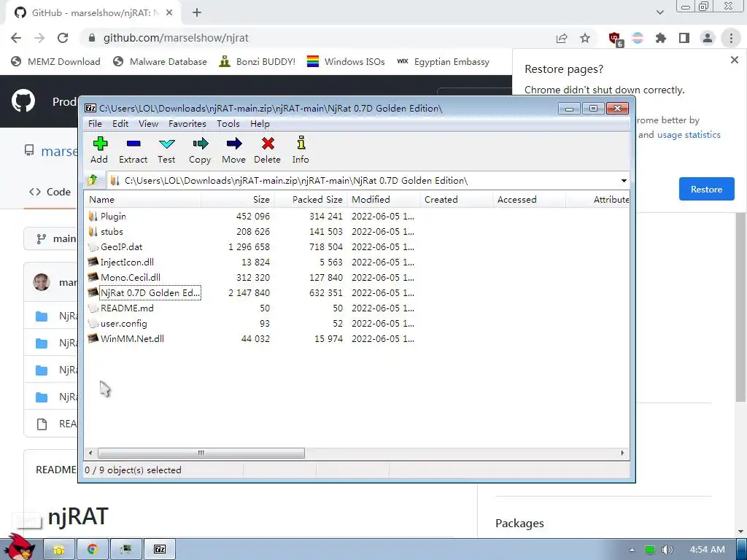This screenshot has height=560, width=747.
Task: Open the Chrome profile icon
Action: click(x=708, y=38)
